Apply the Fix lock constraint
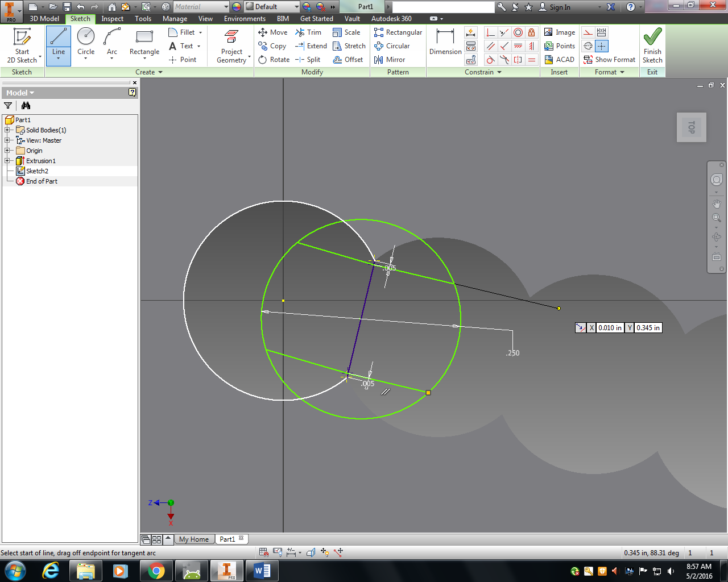This screenshot has height=582, width=728. point(532,32)
